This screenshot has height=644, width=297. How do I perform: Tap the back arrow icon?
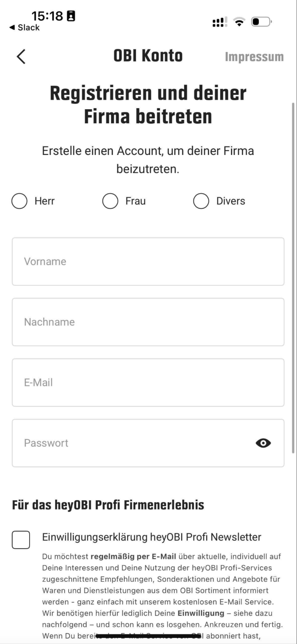[x=21, y=57]
